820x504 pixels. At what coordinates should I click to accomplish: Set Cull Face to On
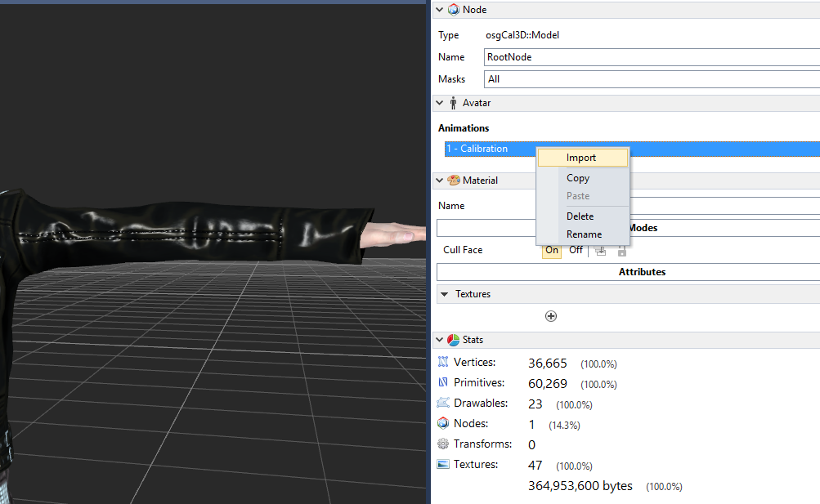pos(552,250)
